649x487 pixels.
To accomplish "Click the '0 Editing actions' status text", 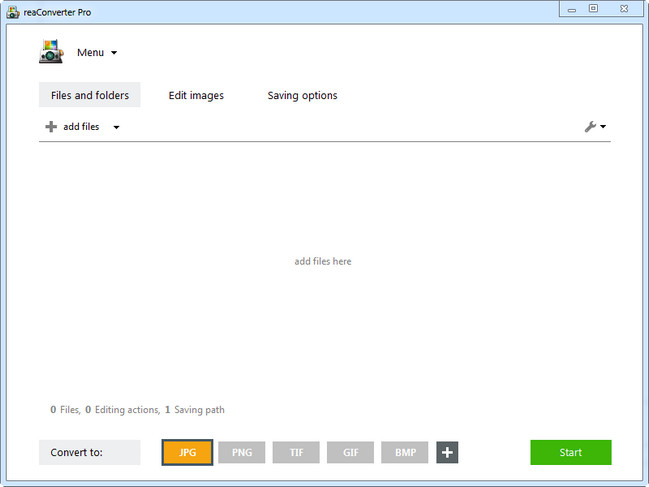I will [123, 410].
